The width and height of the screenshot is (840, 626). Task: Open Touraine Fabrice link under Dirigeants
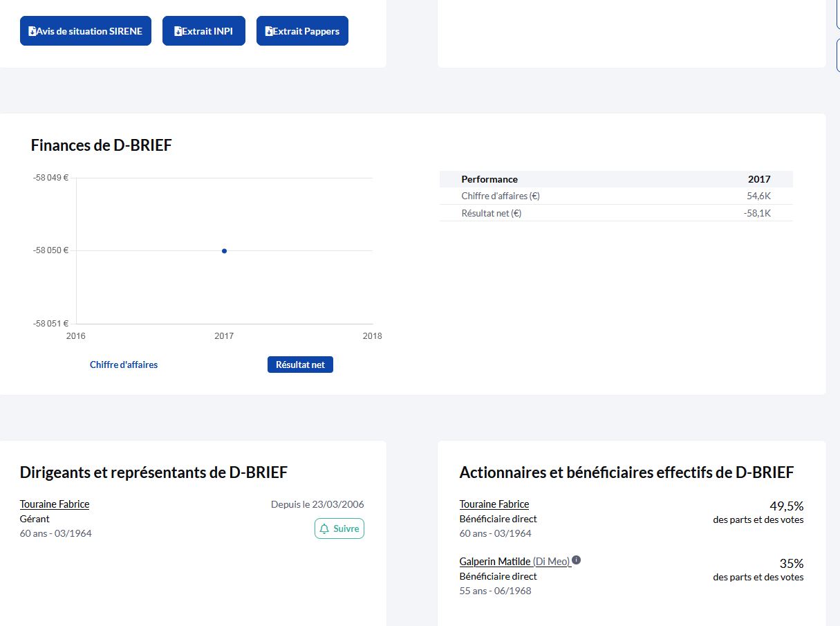click(x=55, y=504)
